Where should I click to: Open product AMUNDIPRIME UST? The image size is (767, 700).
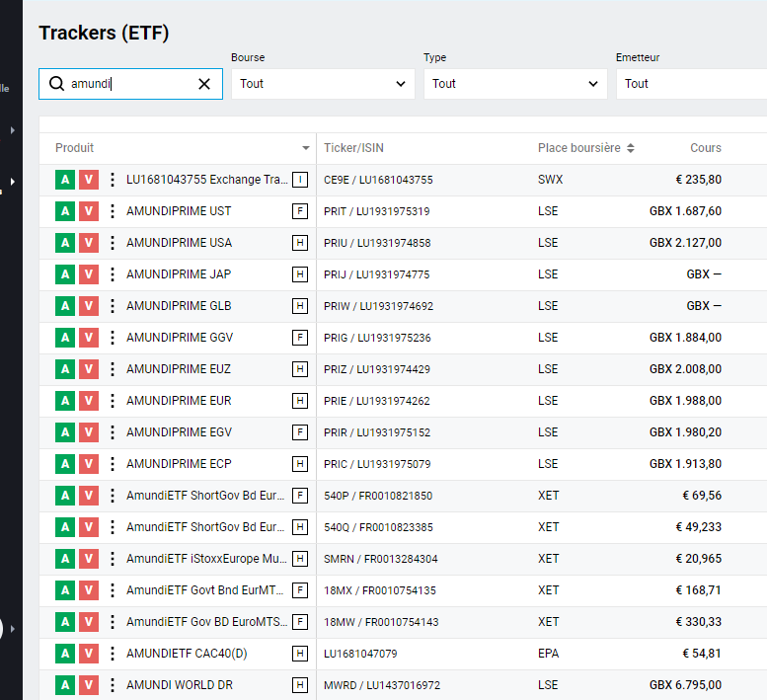click(179, 211)
